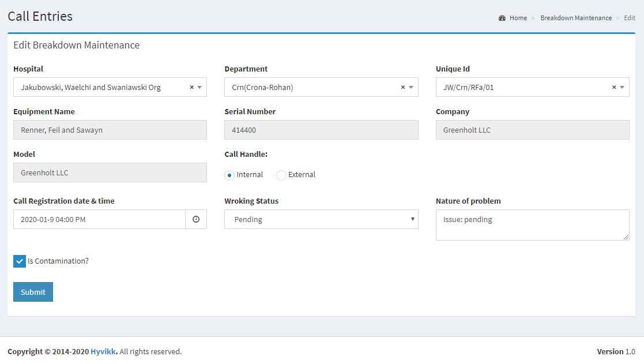The width and height of the screenshot is (644, 364).
Task: Click the Call Registration date field
Action: point(98,219)
